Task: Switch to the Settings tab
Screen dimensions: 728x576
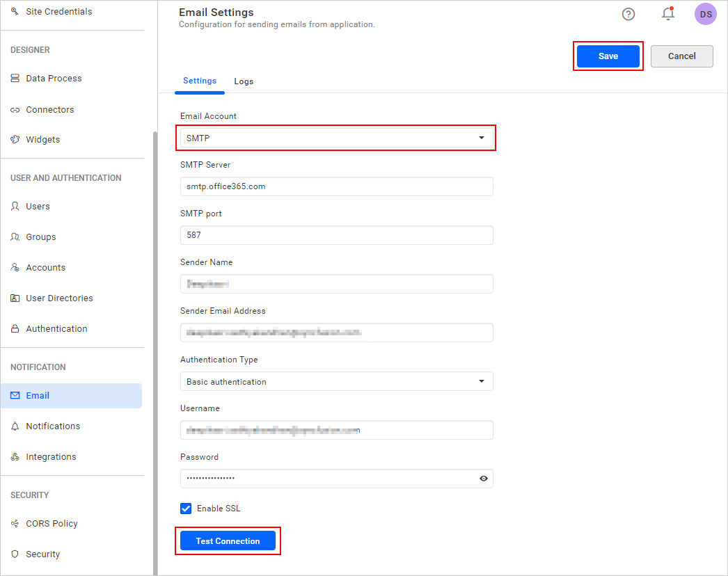Action: pos(200,81)
